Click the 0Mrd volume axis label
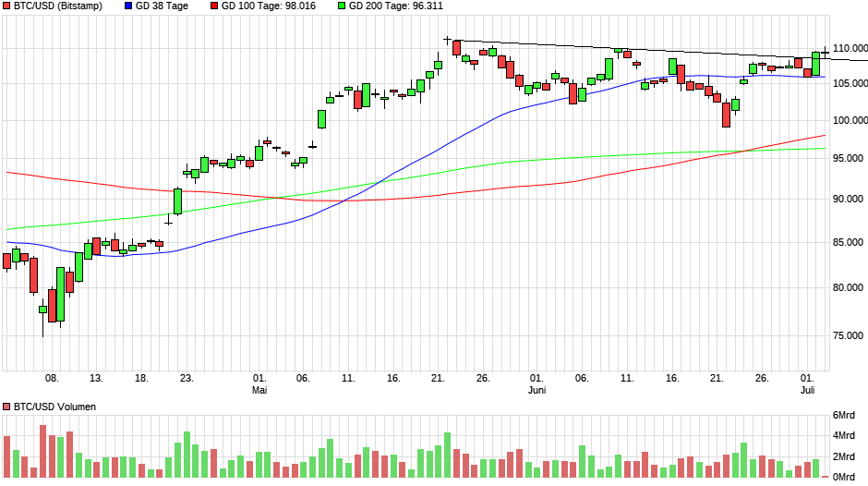The width and height of the screenshot is (868, 486). click(844, 477)
